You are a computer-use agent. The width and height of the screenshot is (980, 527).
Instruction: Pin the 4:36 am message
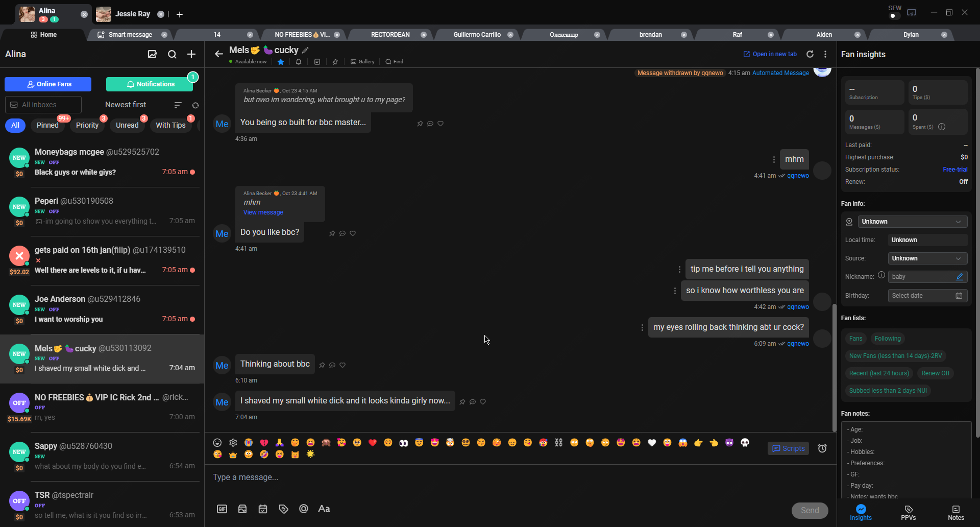point(420,124)
